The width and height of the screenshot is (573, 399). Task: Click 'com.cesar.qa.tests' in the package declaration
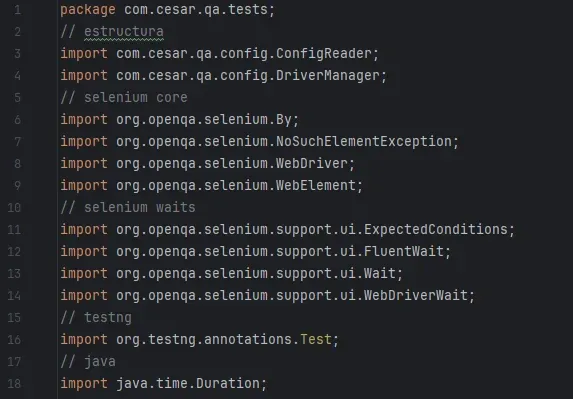196,10
